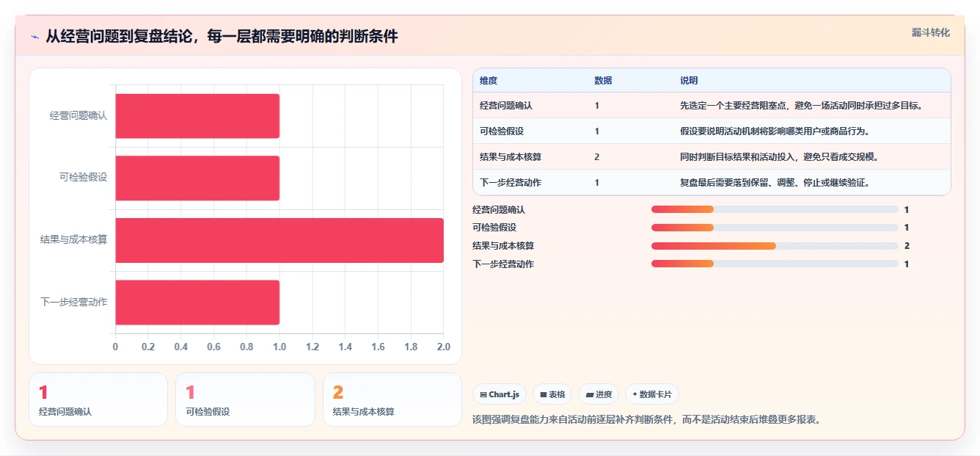Viewport: 980px width, 456px height.
Task: Click the 结果与成本核算 progress bar
Action: click(775, 245)
